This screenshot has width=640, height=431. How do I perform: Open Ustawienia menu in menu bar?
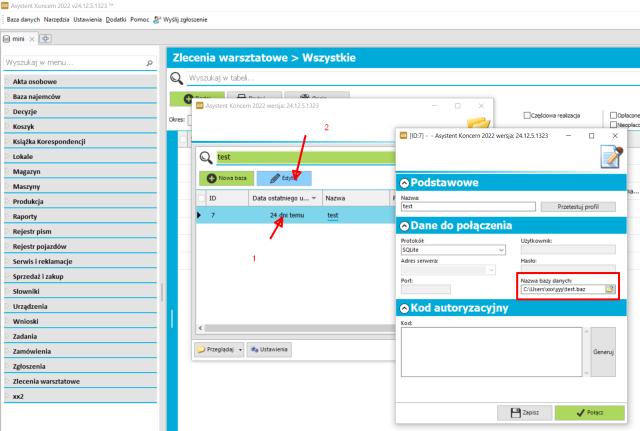coord(87,20)
